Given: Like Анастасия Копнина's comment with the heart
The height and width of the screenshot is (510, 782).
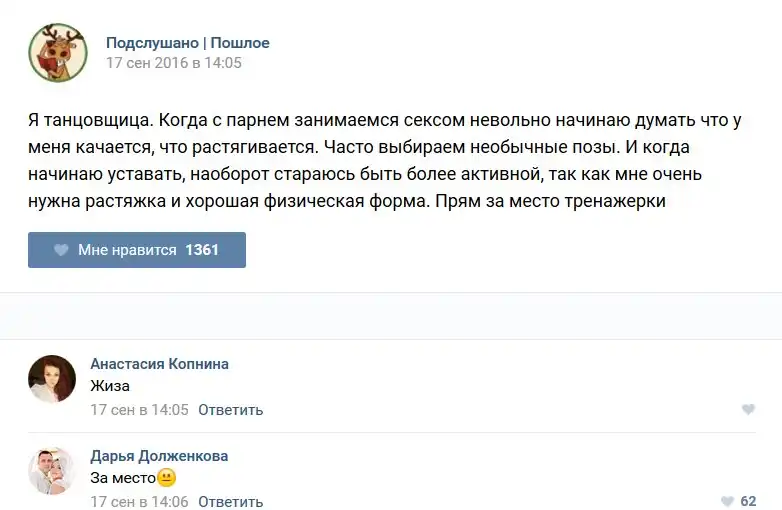Looking at the screenshot, I should 748,410.
